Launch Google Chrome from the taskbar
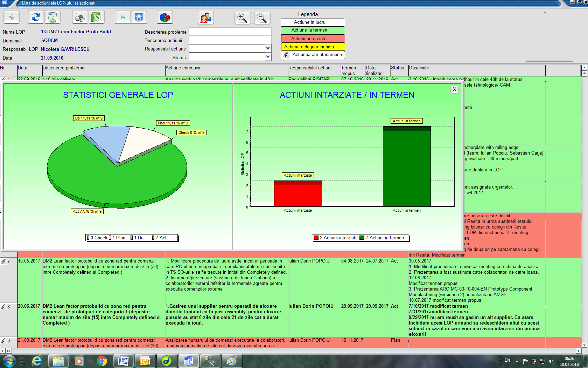Viewport: 588px width, 368px height. point(102,361)
